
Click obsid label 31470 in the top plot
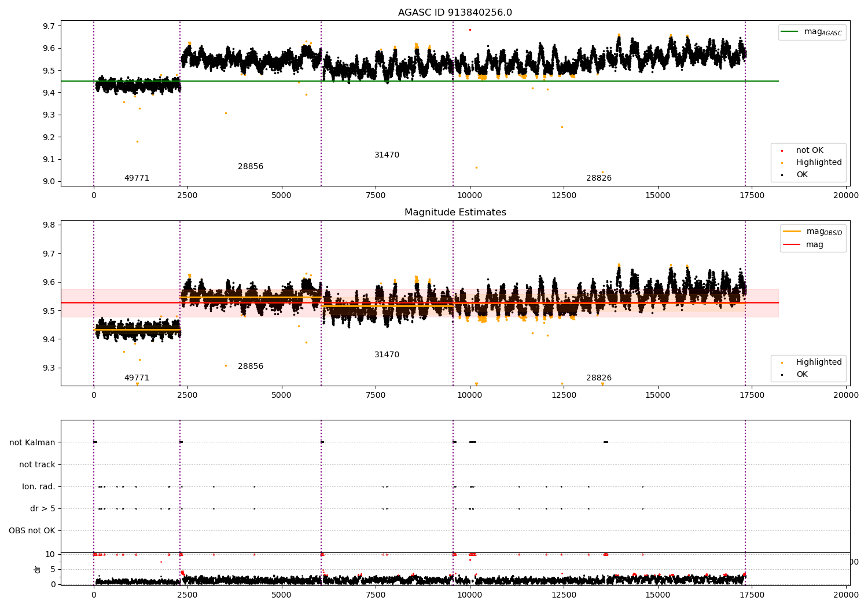tap(387, 155)
